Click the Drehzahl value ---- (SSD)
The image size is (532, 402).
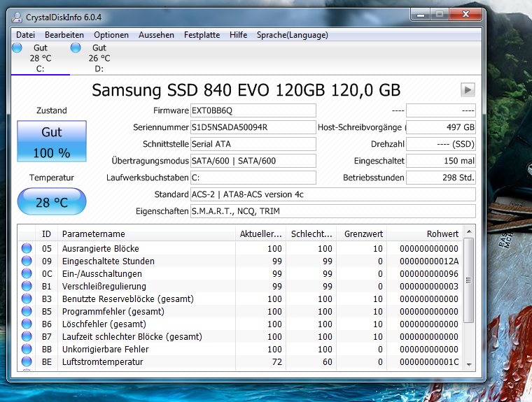441,144
